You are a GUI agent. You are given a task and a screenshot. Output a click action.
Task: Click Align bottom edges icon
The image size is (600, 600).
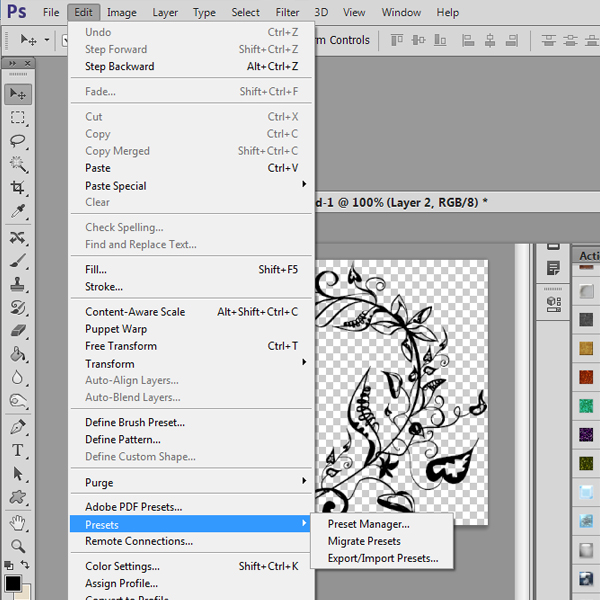[440, 40]
